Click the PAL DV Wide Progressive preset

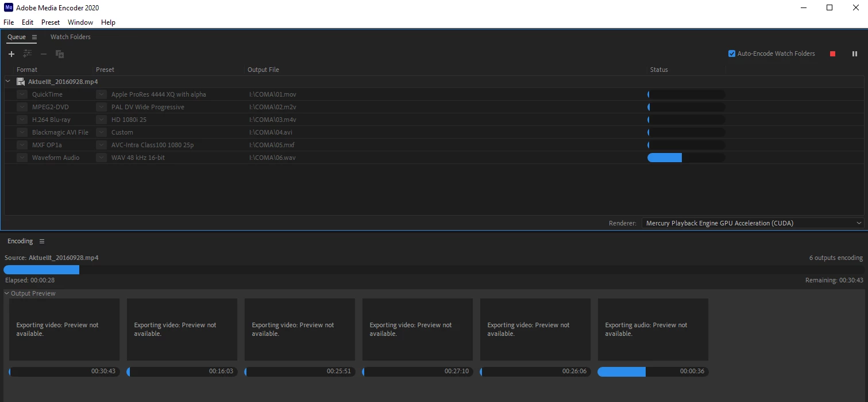pos(148,107)
